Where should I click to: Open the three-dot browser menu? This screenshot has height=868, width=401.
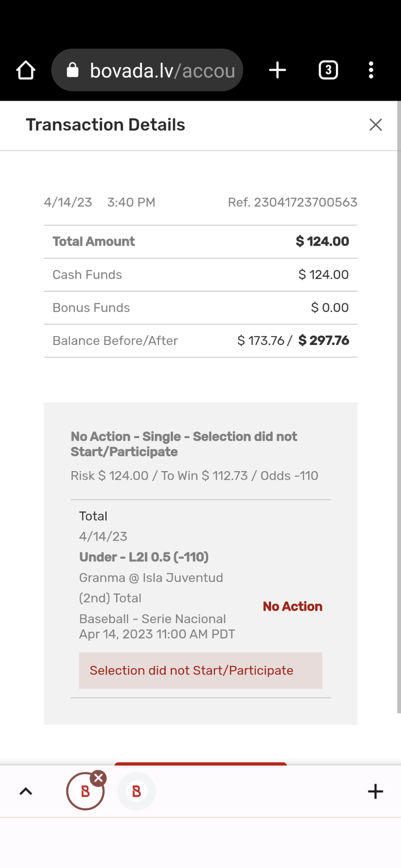[x=371, y=70]
